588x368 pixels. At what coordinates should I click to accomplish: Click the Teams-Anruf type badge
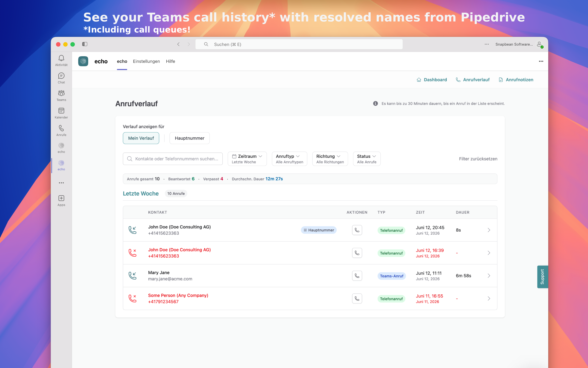[391, 276]
